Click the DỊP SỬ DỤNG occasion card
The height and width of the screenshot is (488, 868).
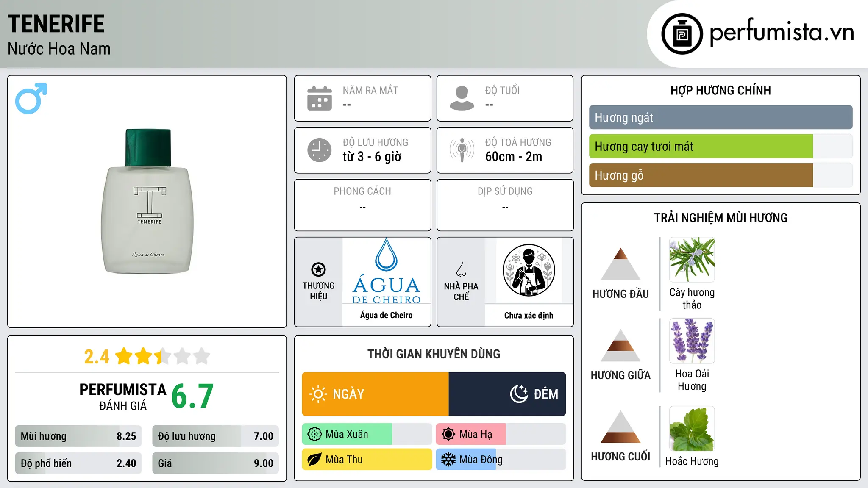click(x=505, y=205)
